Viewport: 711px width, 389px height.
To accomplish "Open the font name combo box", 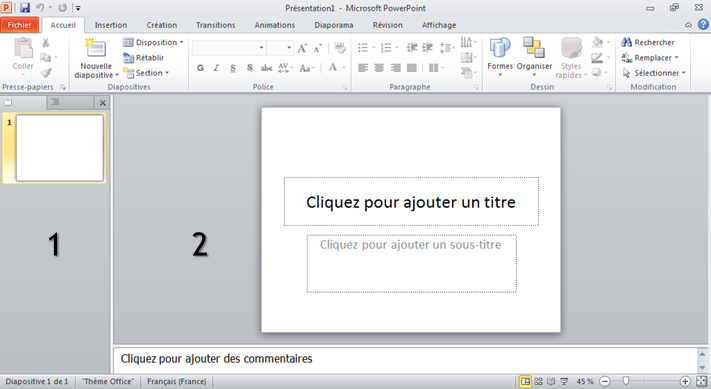I will (229, 48).
